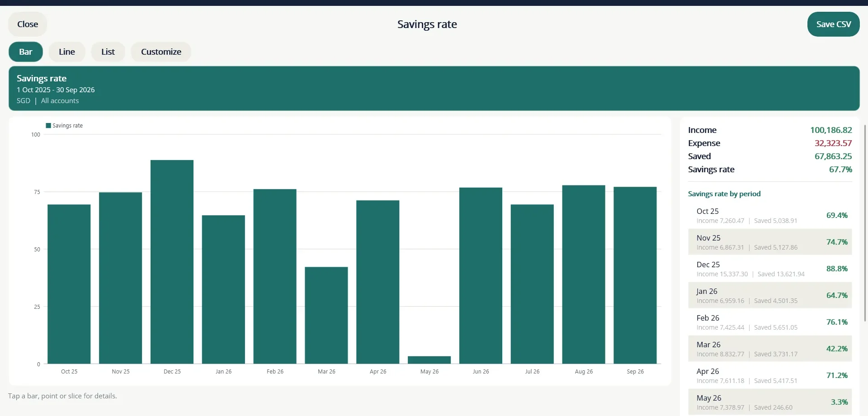This screenshot has height=416, width=868.
Task: Select the Oct 25 bar
Action: (69, 284)
